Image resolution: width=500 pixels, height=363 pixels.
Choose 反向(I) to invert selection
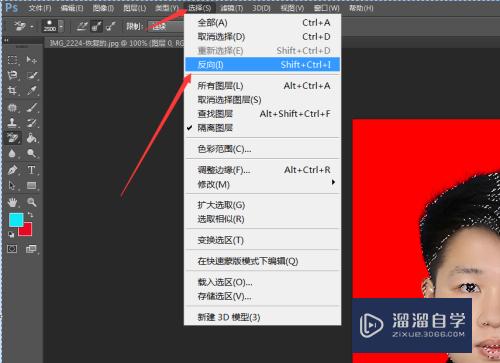(x=262, y=65)
